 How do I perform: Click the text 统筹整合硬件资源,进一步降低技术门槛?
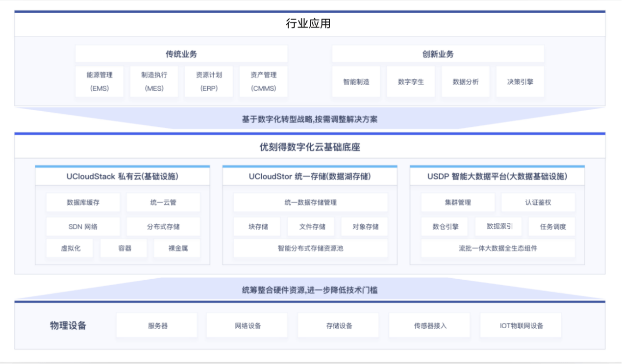click(x=310, y=290)
